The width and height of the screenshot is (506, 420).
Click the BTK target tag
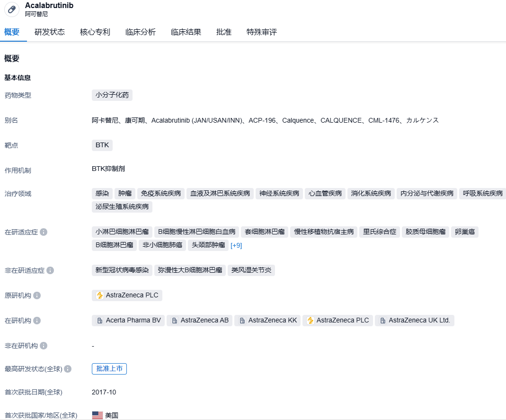[x=102, y=145]
